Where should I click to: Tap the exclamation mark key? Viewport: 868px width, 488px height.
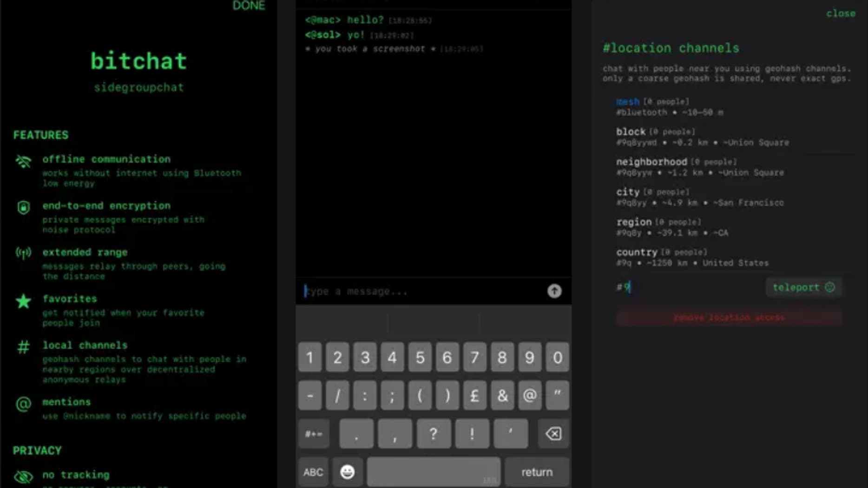pyautogui.click(x=472, y=434)
